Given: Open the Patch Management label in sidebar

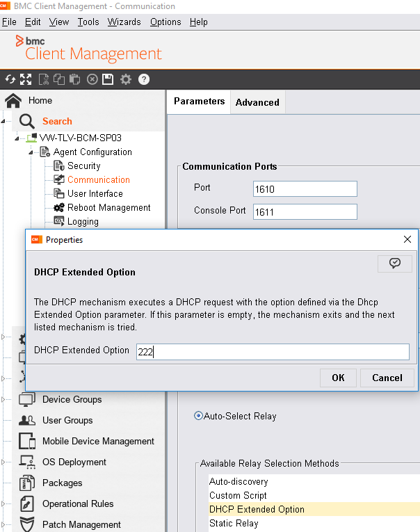Looking at the screenshot, I should [81, 524].
